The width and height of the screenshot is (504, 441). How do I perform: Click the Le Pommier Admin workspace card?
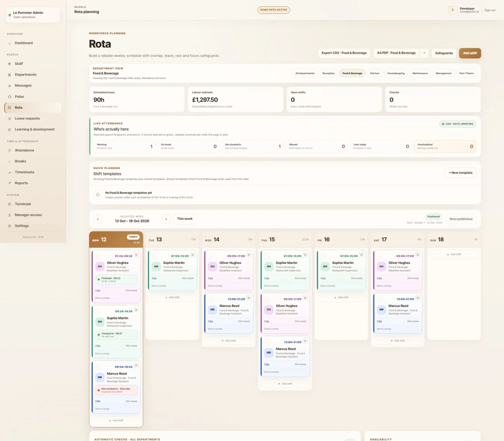coord(33,15)
